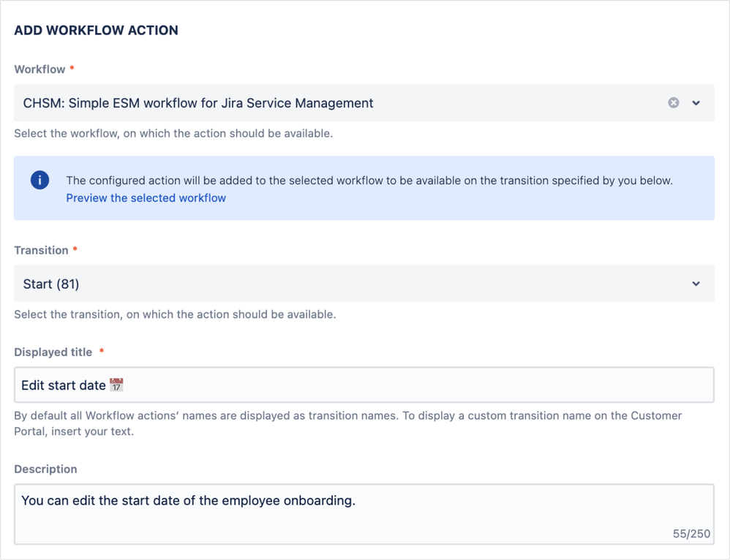Open the Preview the selected workflow link
The height and width of the screenshot is (560, 730).
(146, 198)
